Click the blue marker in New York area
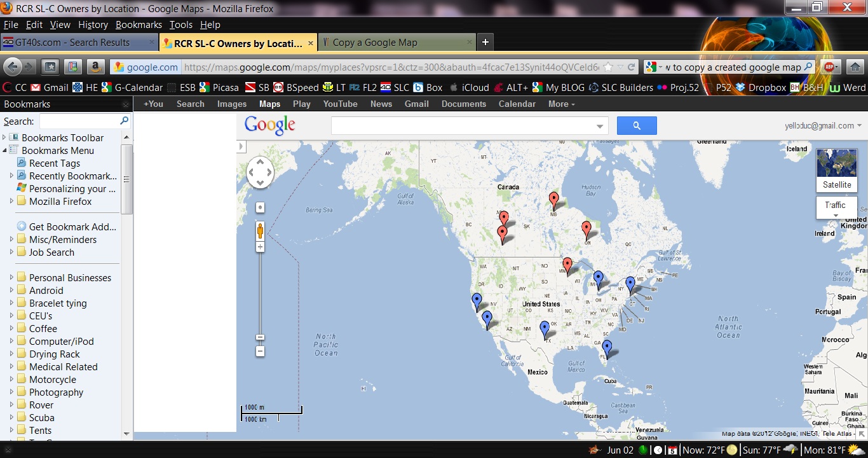This screenshot has height=458, width=868. pyautogui.click(x=630, y=285)
